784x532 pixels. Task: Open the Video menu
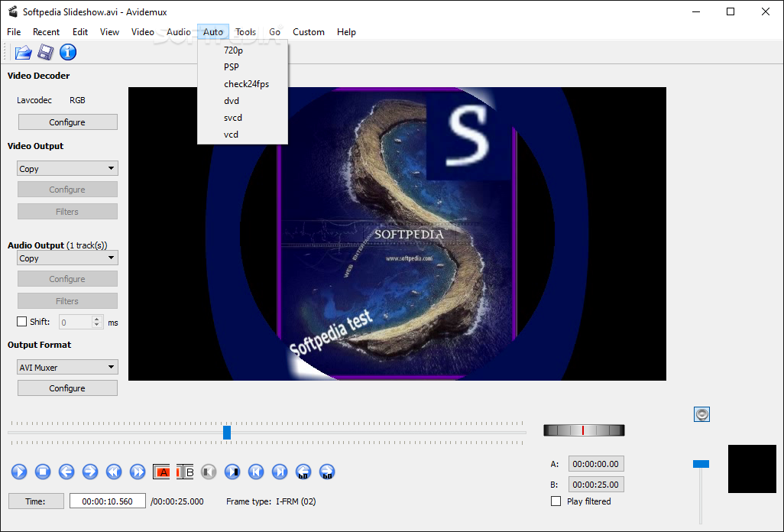tap(142, 32)
